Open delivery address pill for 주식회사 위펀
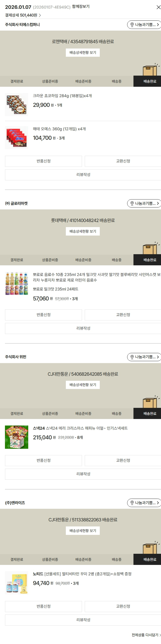 point(144,357)
